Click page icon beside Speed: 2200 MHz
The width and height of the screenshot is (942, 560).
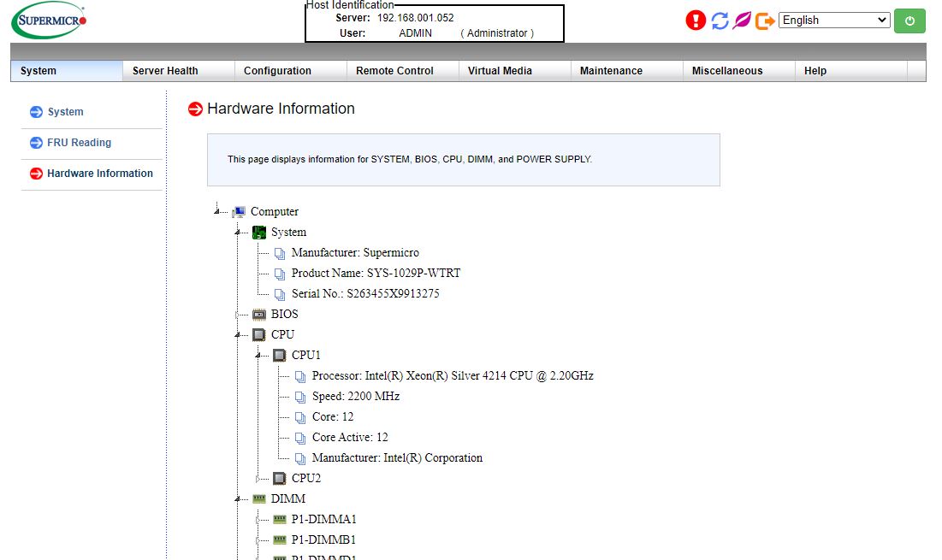(299, 397)
